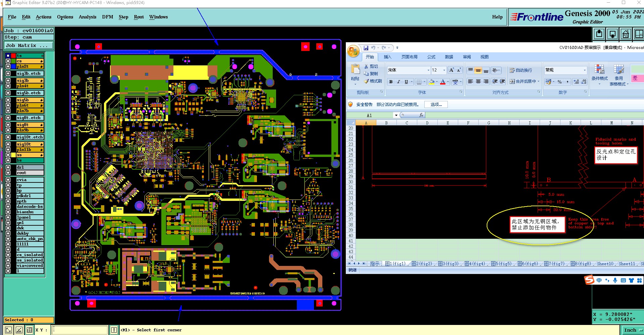The image size is (644, 335).
Task: Toggle Bold formatting in Excel ribbon
Action: [391, 81]
